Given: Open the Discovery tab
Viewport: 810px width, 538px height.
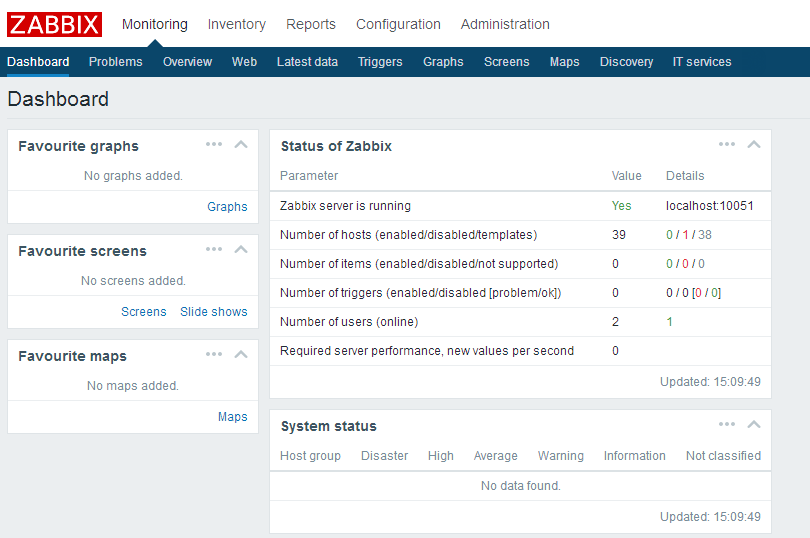Looking at the screenshot, I should [x=627, y=62].
